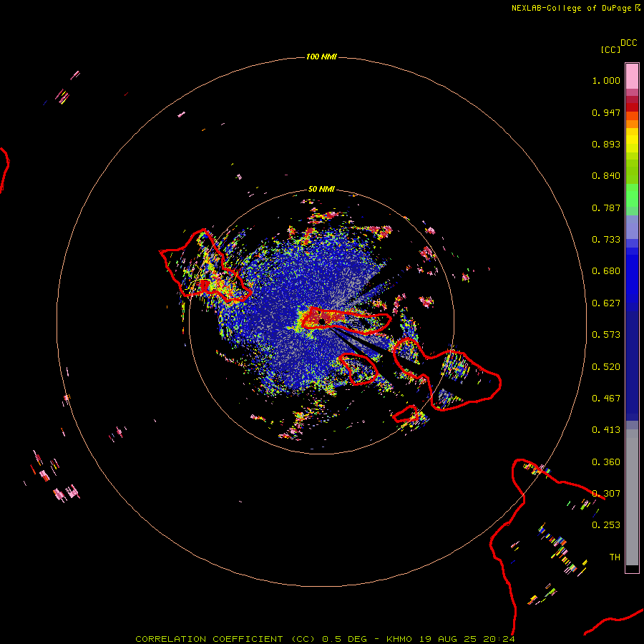This screenshot has width=644, height=644.
Task: Click the 0.253 scale value
Action: pyautogui.click(x=606, y=525)
